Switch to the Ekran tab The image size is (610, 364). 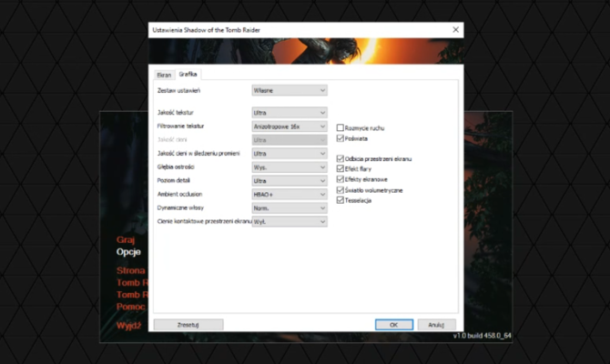tap(164, 75)
